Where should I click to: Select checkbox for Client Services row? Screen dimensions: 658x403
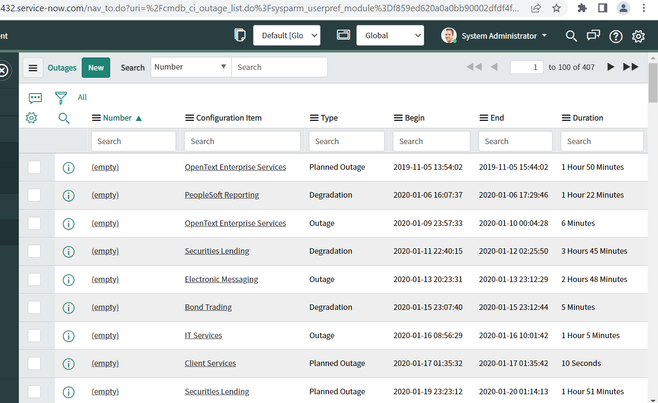coord(34,364)
